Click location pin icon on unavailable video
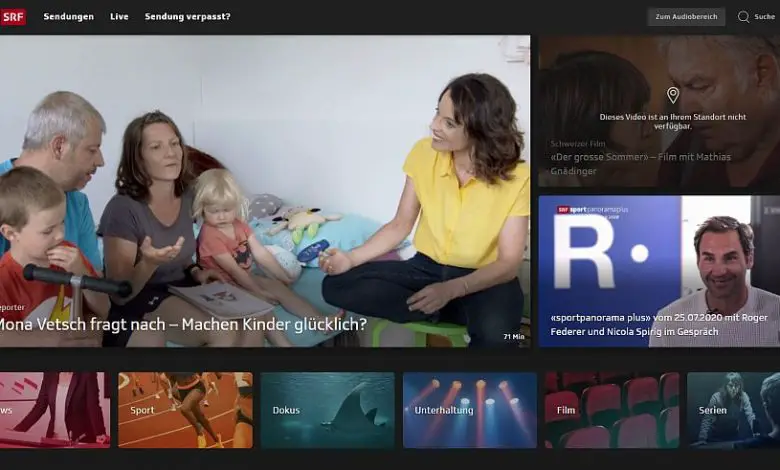Screen dimensions: 780x470 pyautogui.click(x=673, y=95)
